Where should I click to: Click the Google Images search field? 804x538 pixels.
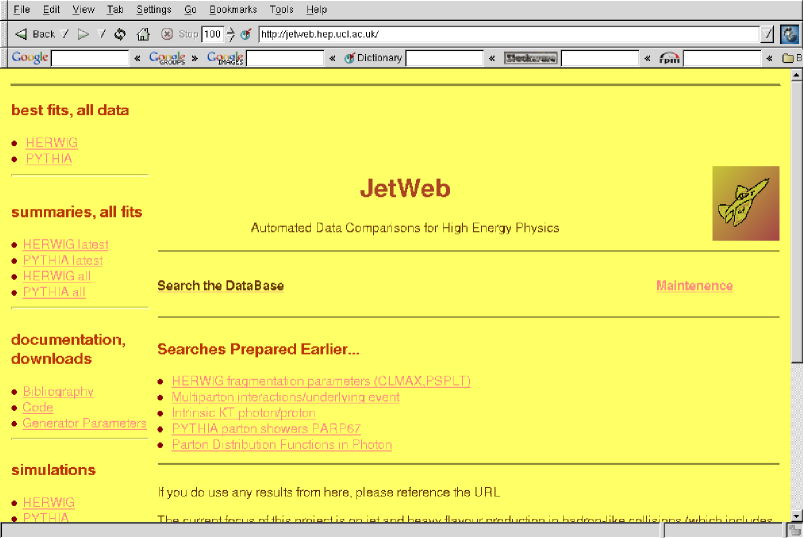pos(285,58)
